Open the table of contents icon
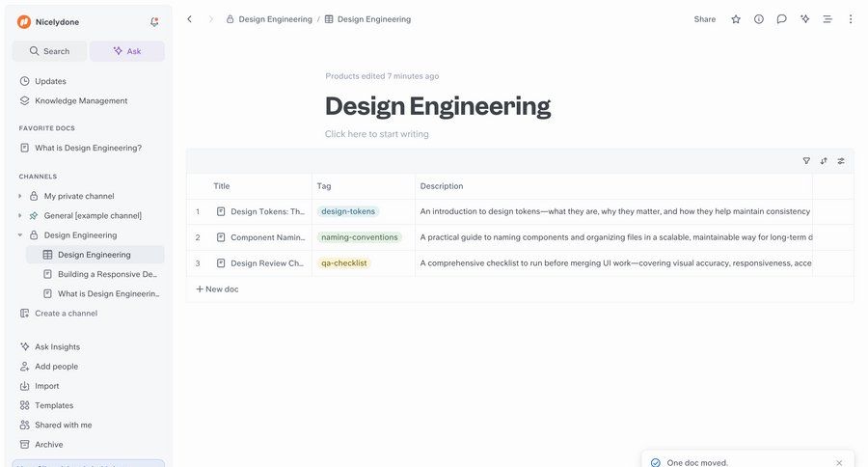Viewport: 868px width, 467px height. coord(827,19)
